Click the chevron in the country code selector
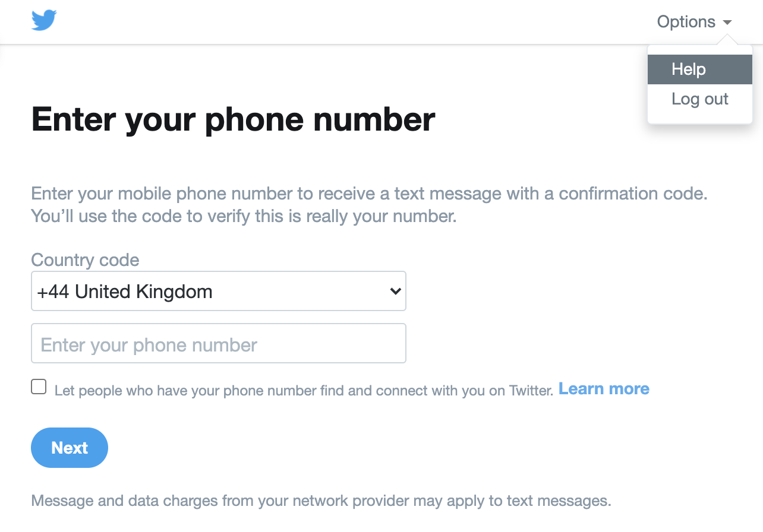763x532 pixels. (395, 292)
